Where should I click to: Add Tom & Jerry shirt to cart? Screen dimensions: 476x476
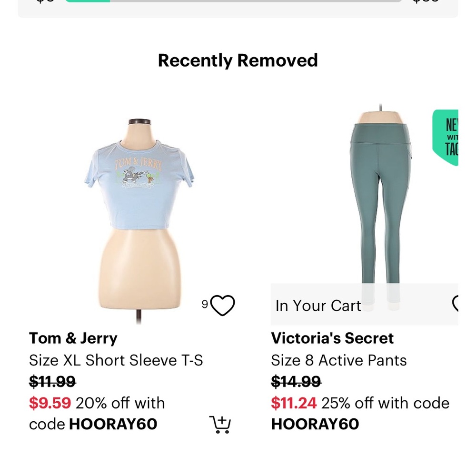coord(220,424)
